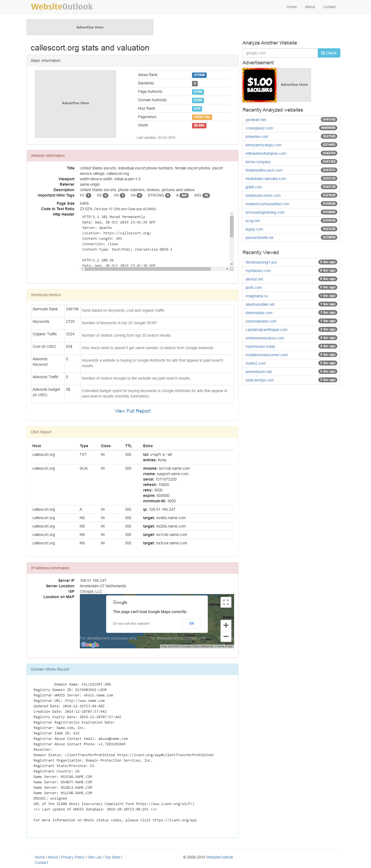This screenshot has height=868, width=371.
Task: Open the View Full Report link
Action: (x=133, y=411)
